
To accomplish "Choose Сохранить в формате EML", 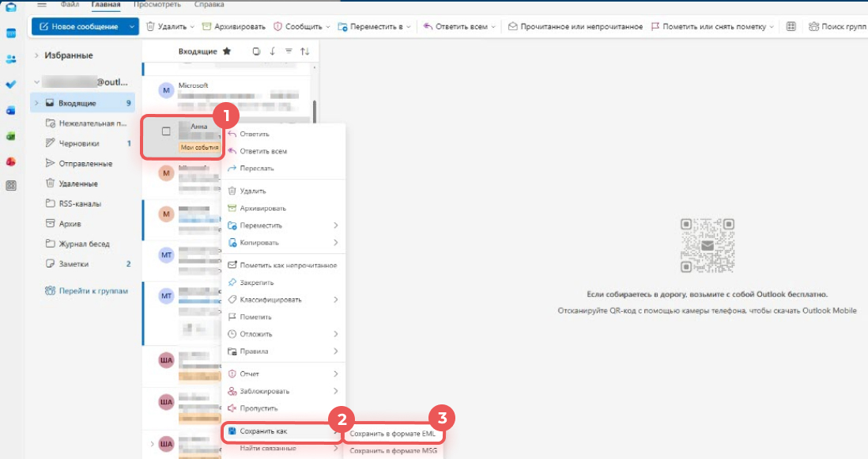I will coord(393,434).
